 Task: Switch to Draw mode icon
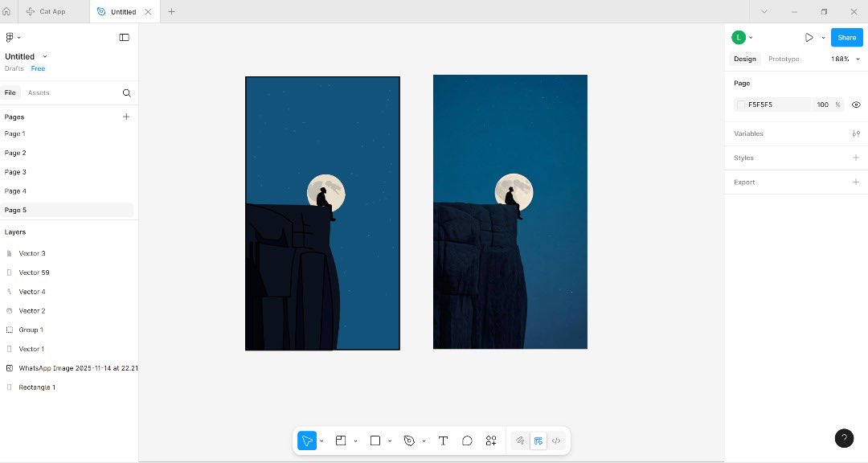coord(520,440)
